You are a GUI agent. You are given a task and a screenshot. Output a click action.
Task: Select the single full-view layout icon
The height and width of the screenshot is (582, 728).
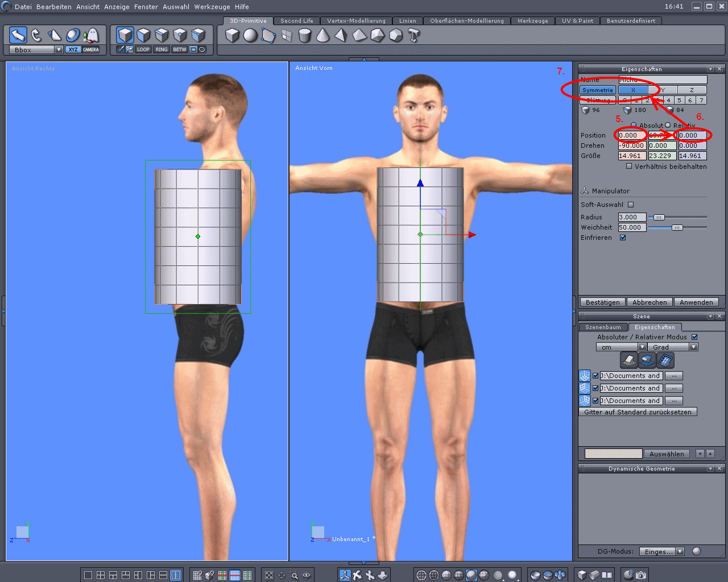click(88, 575)
